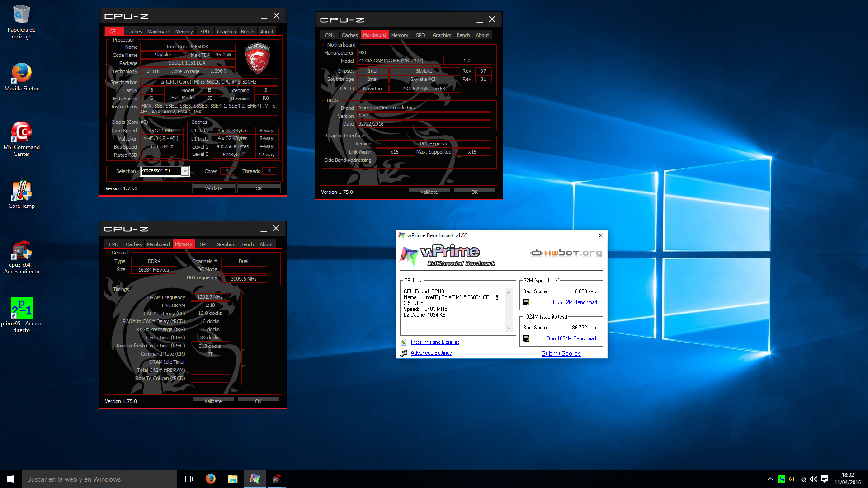The width and height of the screenshot is (868, 488).
Task: Click the BIOS Version value 1.80
Action: pos(424,116)
